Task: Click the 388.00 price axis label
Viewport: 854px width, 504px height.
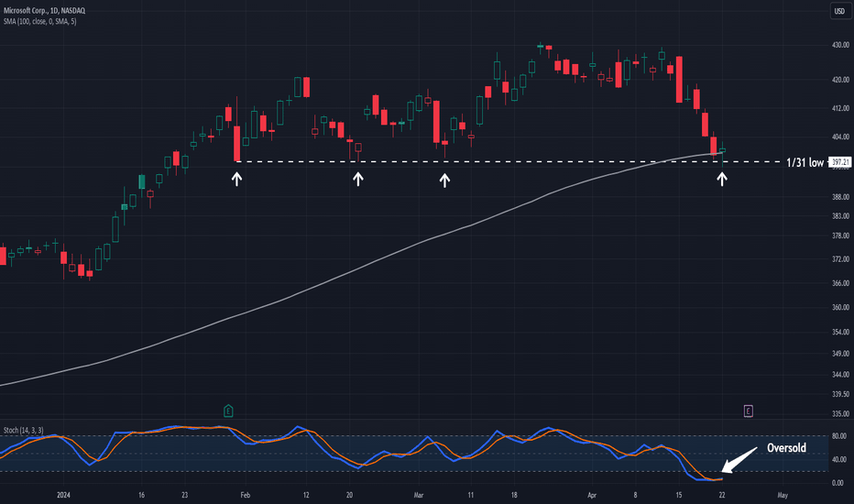Action: click(x=840, y=197)
